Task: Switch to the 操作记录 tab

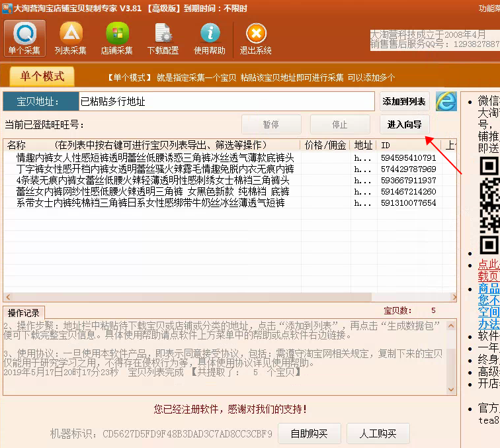Action: point(24,313)
